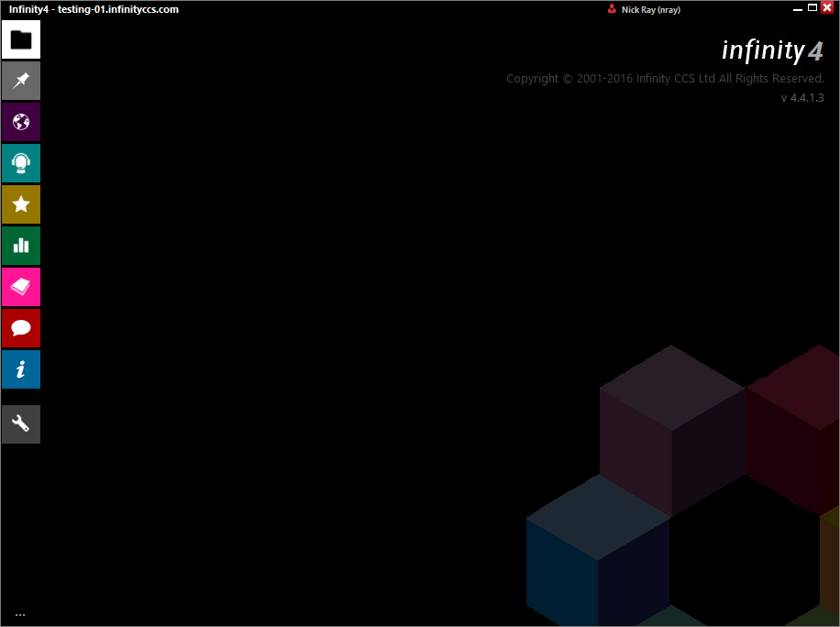Click the red user status icon
This screenshot has height=627, width=840.
tap(612, 9)
